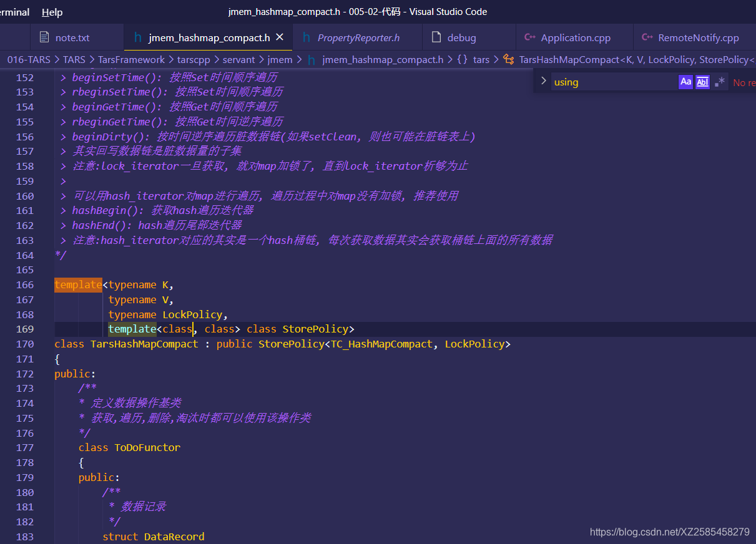Switch to the note.txt tab
The width and height of the screenshot is (756, 544).
(72, 37)
